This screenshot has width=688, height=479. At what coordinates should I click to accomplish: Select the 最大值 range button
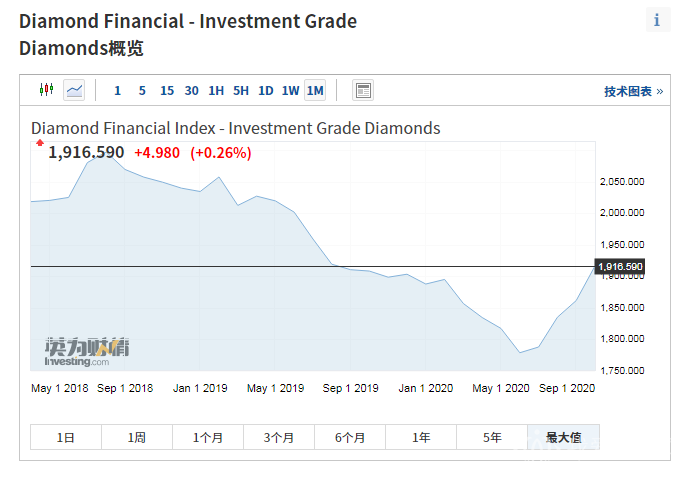564,437
